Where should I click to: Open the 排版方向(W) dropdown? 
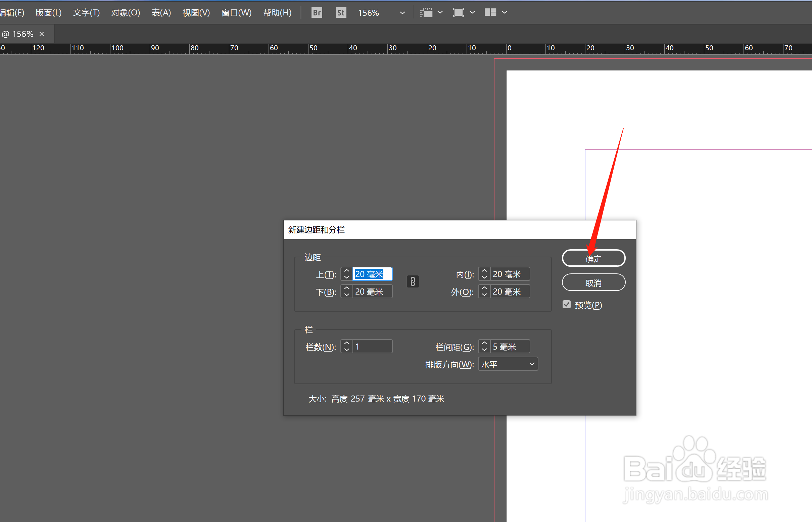click(508, 364)
